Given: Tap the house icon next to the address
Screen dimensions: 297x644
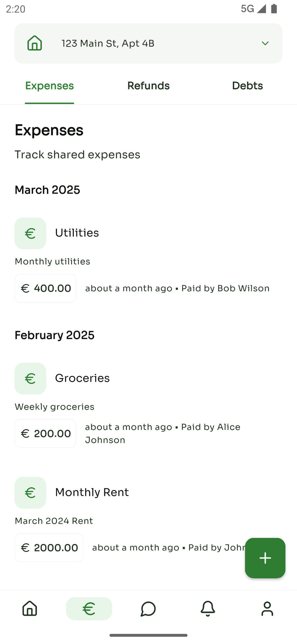Looking at the screenshot, I should (x=35, y=43).
